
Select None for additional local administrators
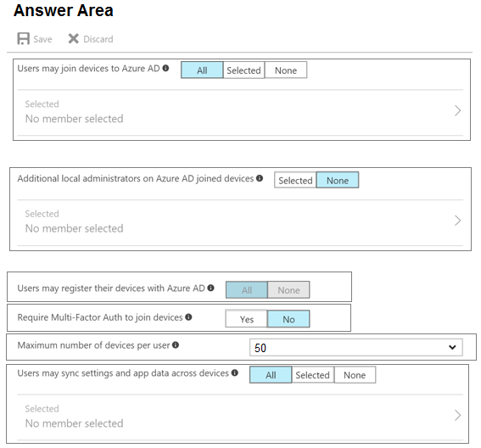tap(338, 180)
